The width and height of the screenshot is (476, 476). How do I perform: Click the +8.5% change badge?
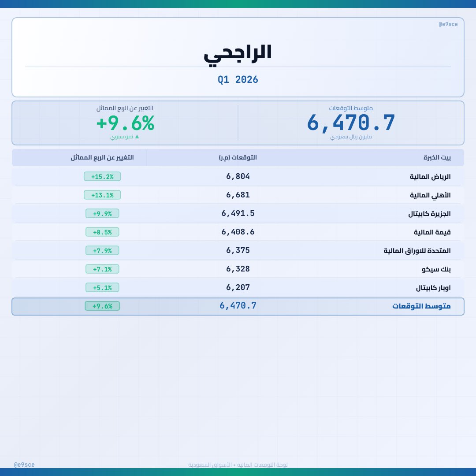102,232
